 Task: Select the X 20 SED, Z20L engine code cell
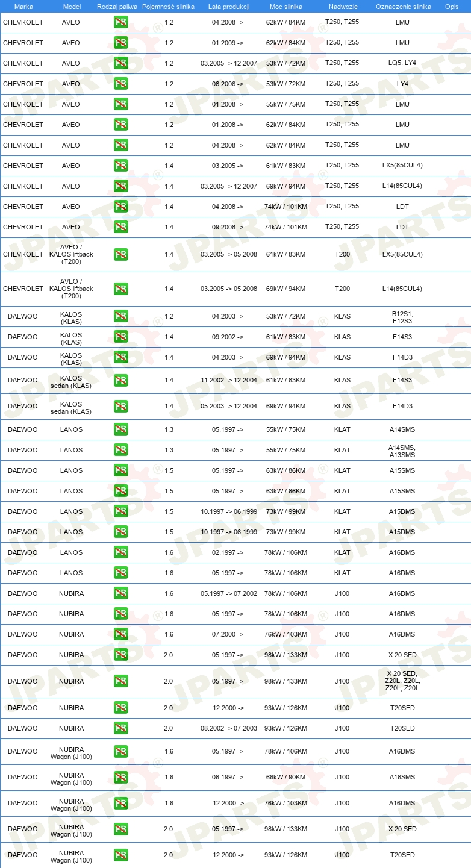[402, 681]
